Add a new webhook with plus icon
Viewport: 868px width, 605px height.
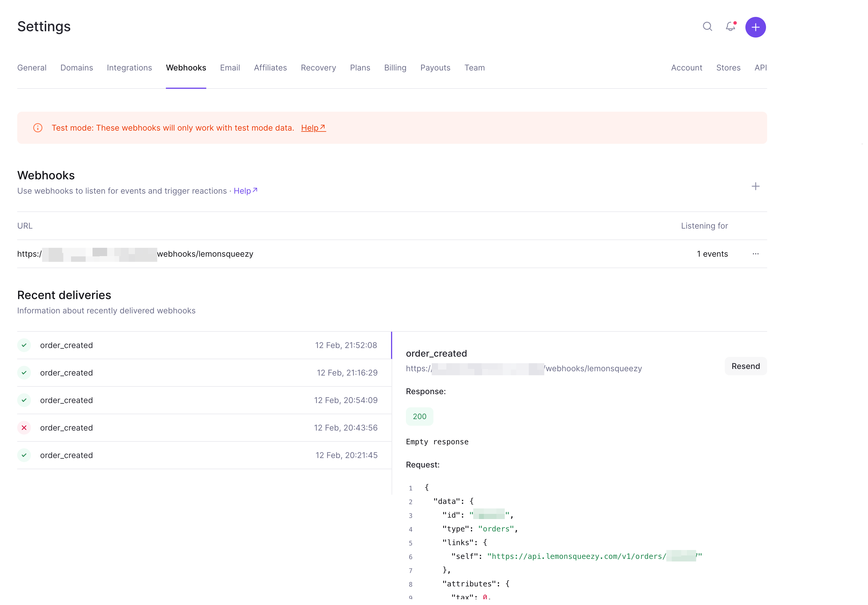coord(755,186)
